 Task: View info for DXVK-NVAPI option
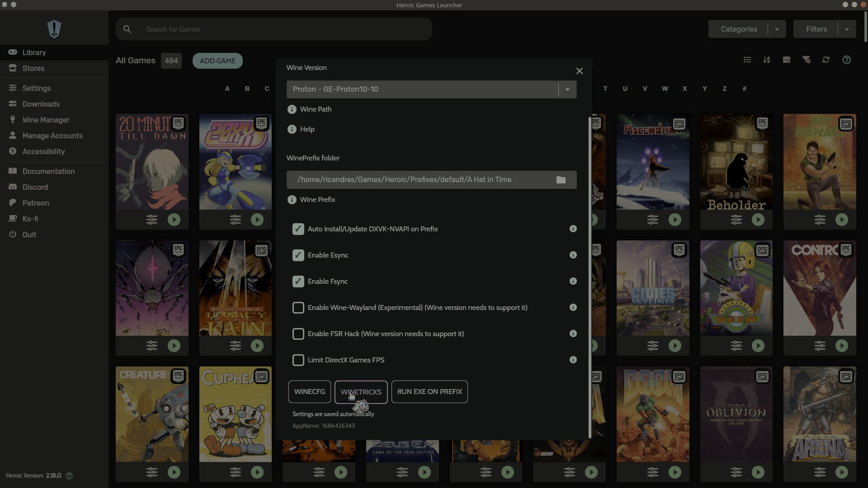pos(573,229)
